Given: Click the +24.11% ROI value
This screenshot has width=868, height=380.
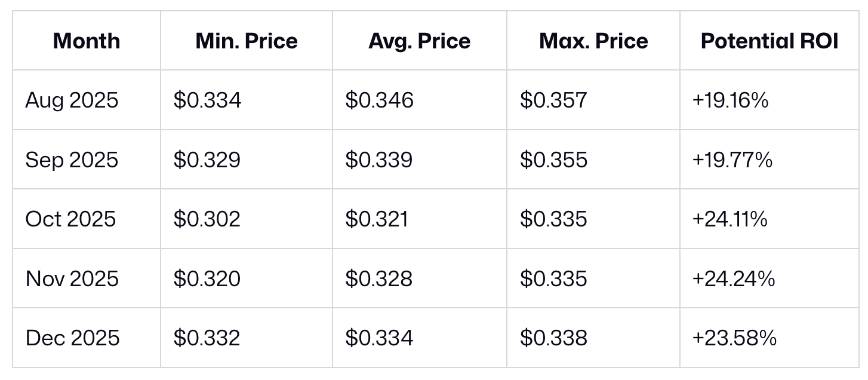Looking at the screenshot, I should point(730,219).
